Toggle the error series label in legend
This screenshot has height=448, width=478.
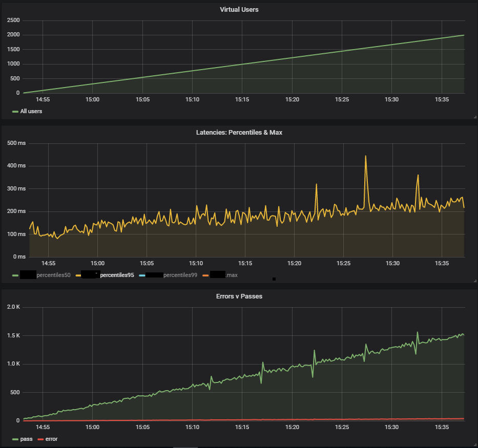click(x=51, y=439)
